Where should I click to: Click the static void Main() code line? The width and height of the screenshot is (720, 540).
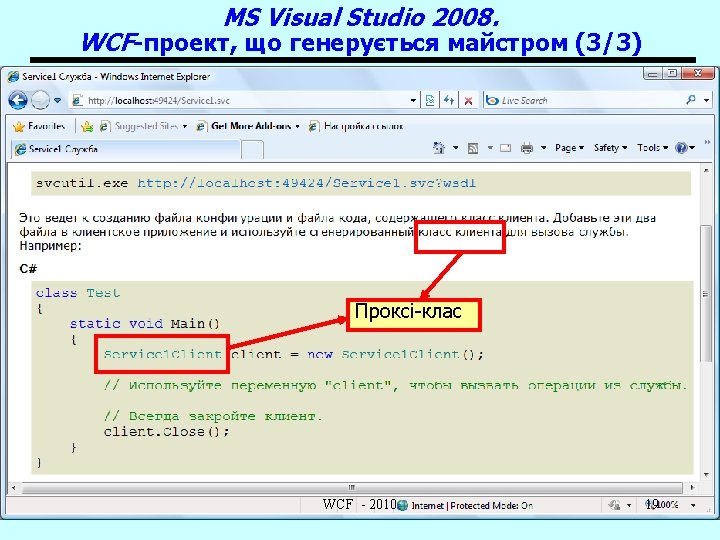[x=145, y=324]
